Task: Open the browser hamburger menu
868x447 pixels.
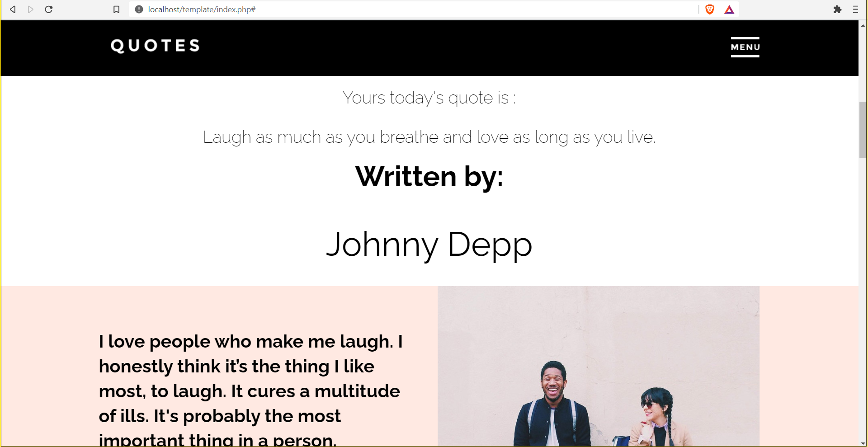Action: click(x=855, y=9)
